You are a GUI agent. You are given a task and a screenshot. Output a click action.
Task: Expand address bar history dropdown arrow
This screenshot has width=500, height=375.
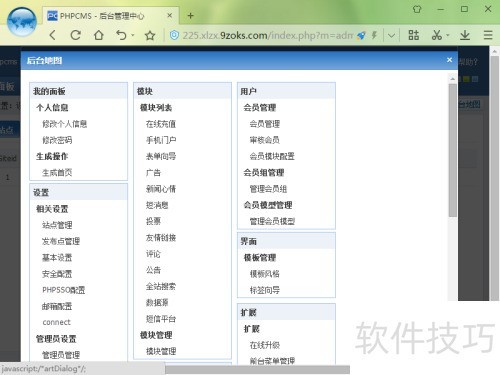coord(391,35)
